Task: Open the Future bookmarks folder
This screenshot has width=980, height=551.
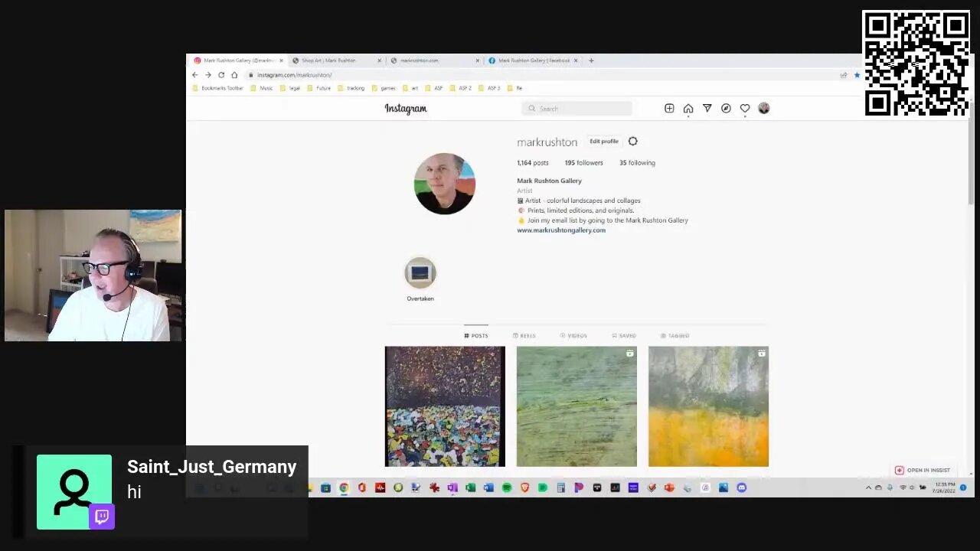Action: click(x=319, y=88)
